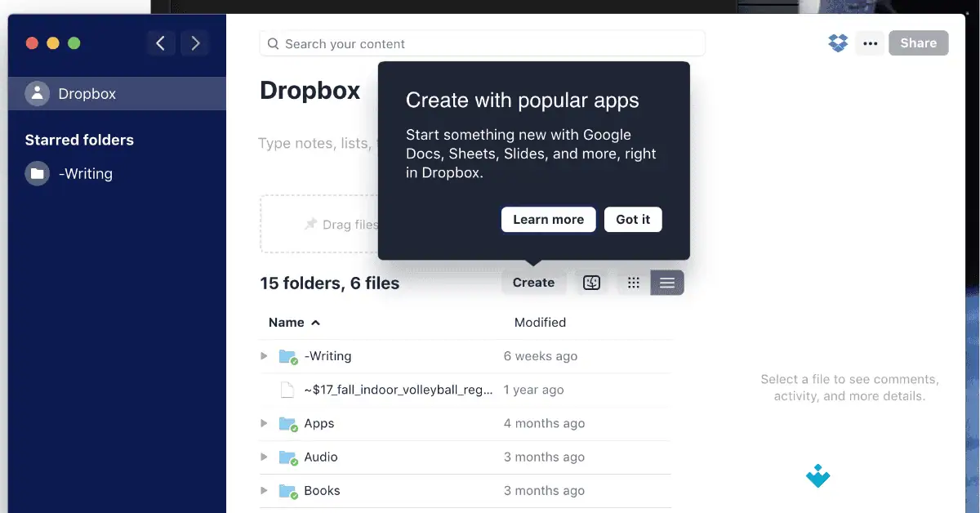Click the search magnifier icon
The image size is (980, 513).
[x=273, y=43]
